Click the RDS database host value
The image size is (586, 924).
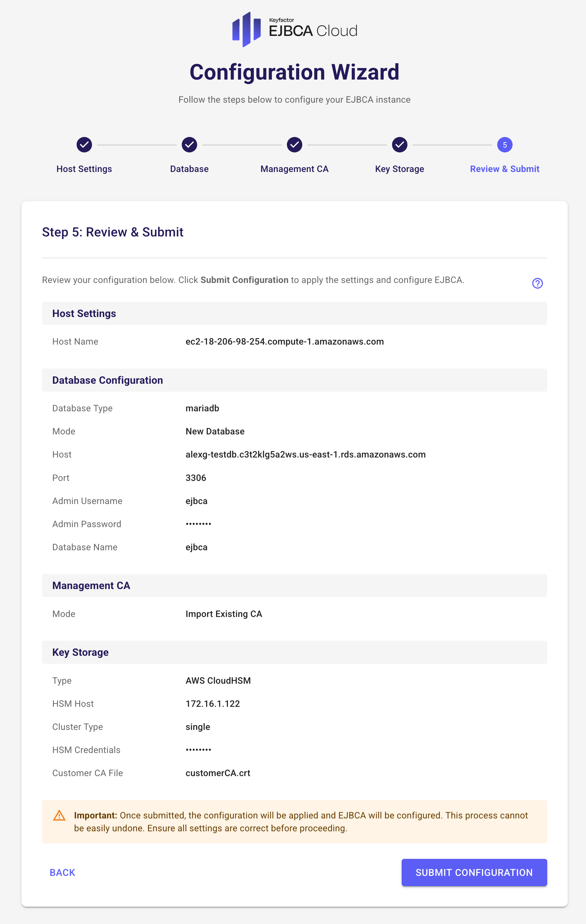(305, 454)
